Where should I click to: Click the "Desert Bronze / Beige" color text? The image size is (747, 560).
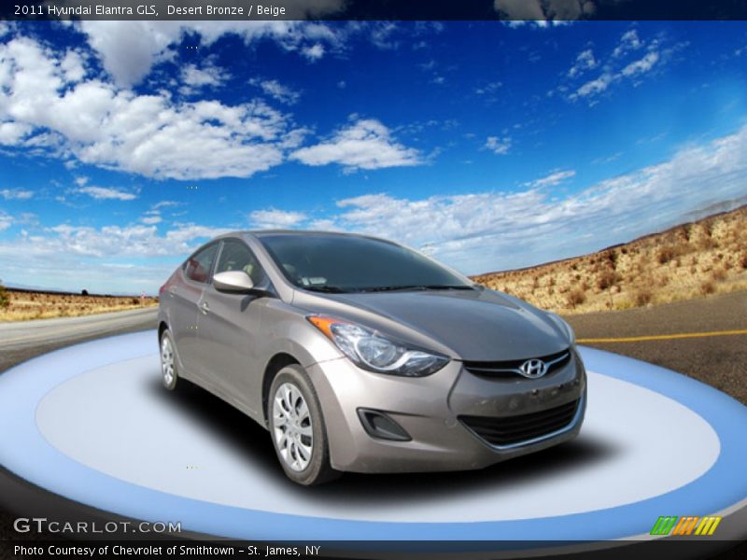tap(226, 10)
